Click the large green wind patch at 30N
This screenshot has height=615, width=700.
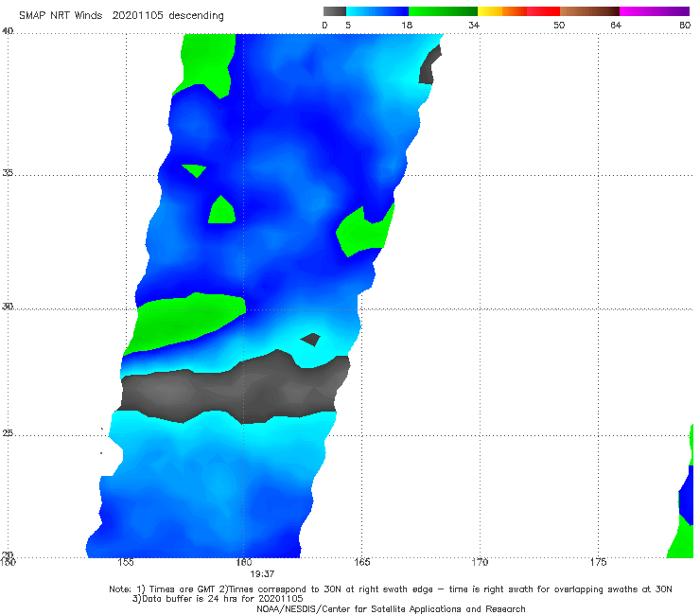183,323
